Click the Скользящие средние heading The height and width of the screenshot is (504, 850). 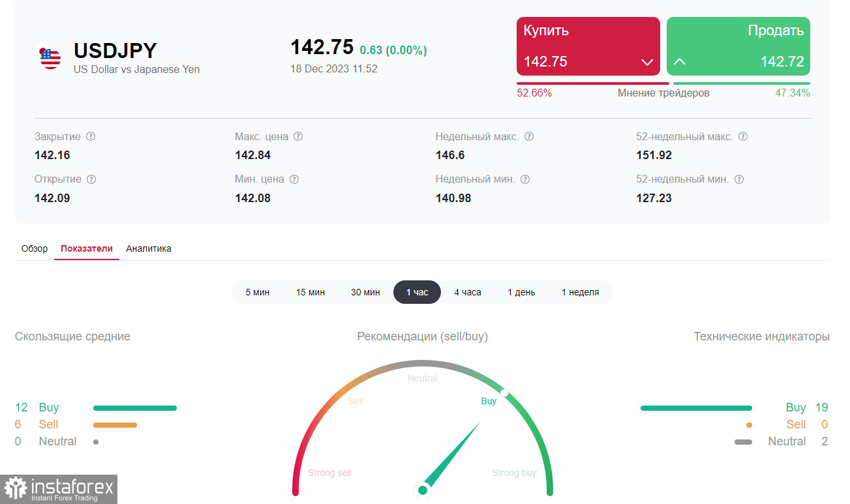tap(72, 336)
